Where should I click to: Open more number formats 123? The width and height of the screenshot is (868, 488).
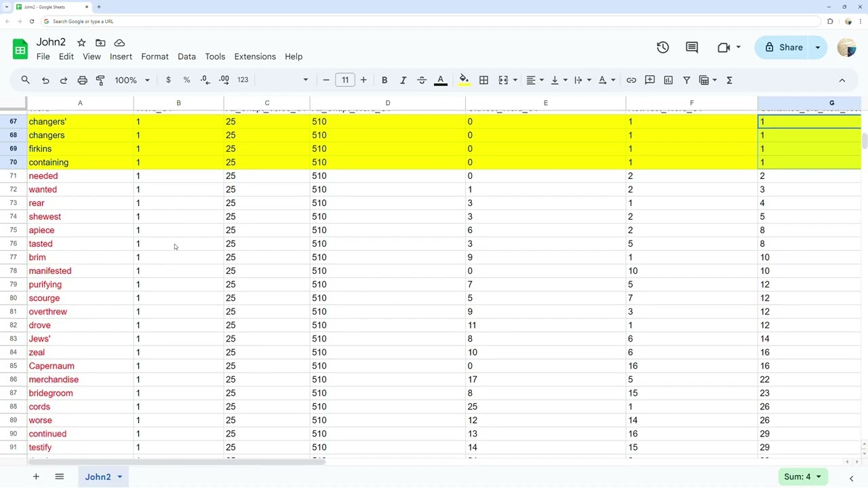click(243, 80)
